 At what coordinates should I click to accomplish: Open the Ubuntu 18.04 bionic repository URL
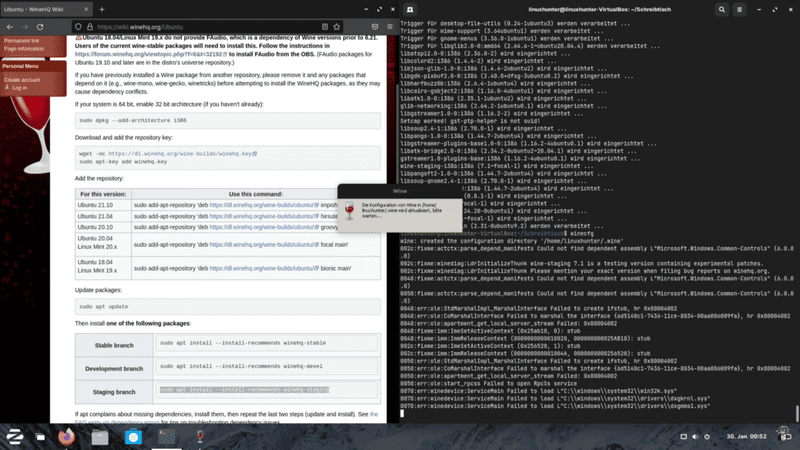pyautogui.click(x=262, y=268)
